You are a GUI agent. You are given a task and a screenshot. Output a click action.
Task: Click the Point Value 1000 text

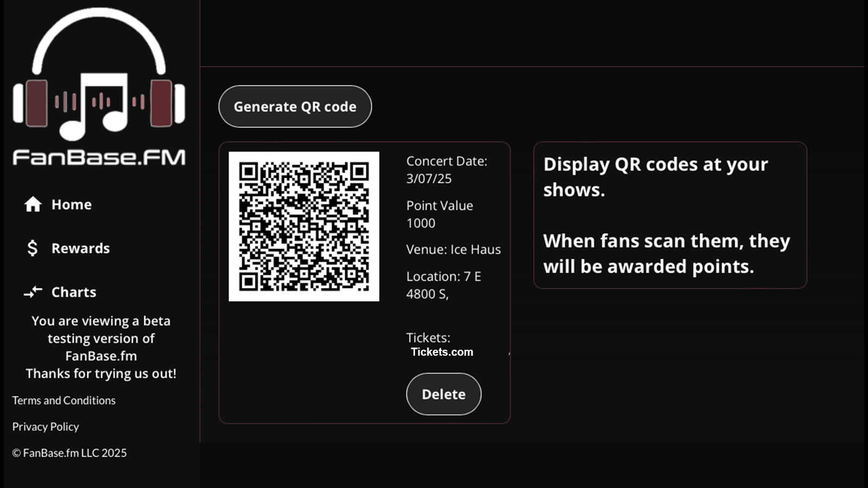440,214
